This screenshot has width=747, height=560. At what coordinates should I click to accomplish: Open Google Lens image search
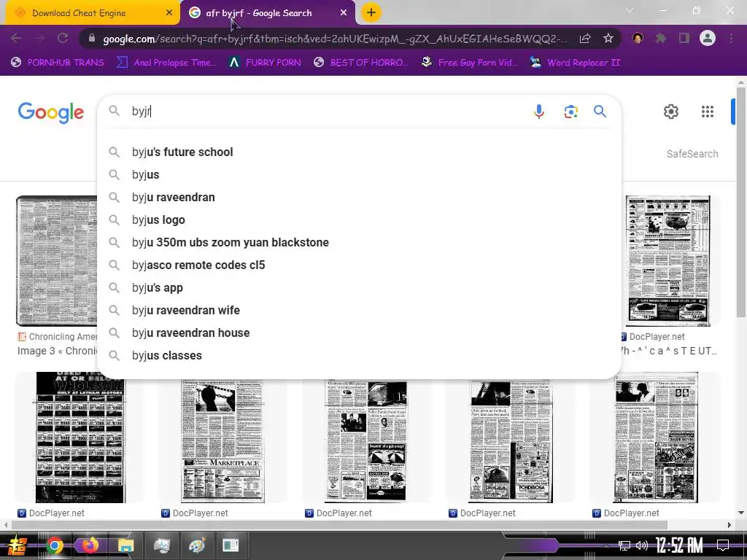coord(570,112)
